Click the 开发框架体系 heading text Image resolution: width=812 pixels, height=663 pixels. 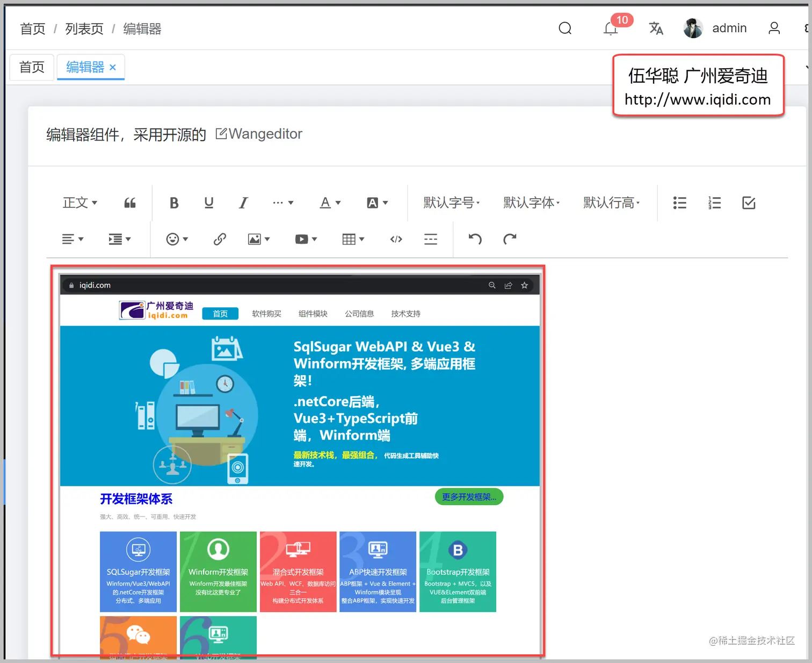pyautogui.click(x=136, y=499)
